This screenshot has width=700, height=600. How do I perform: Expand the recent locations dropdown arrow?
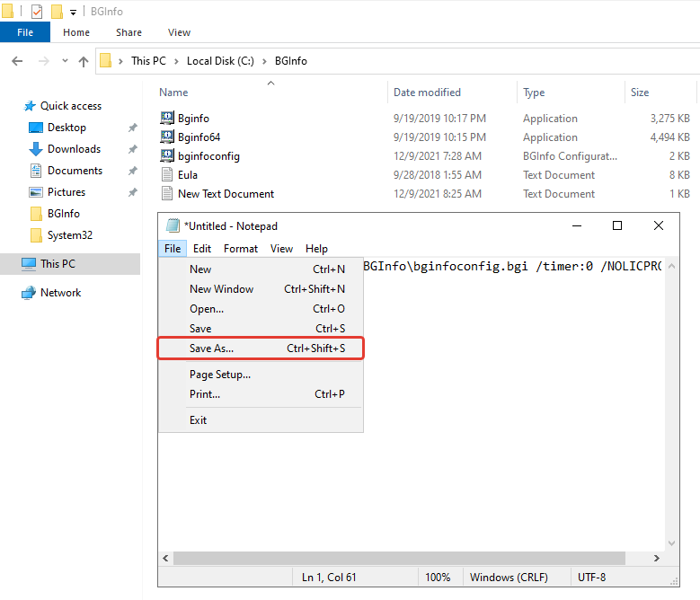pyautogui.click(x=65, y=61)
